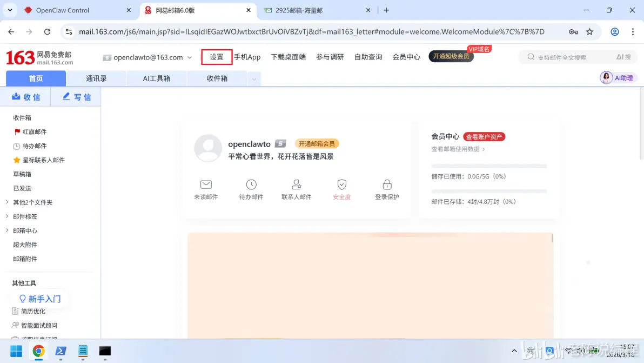Screen dimensions: 644x363
Task: Open the Chrome profile icon
Action: point(614,32)
